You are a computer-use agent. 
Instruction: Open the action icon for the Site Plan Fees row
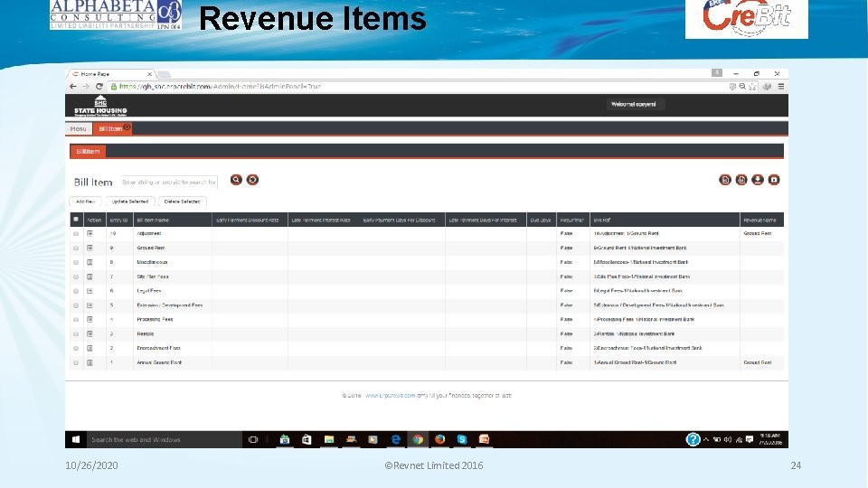90,277
